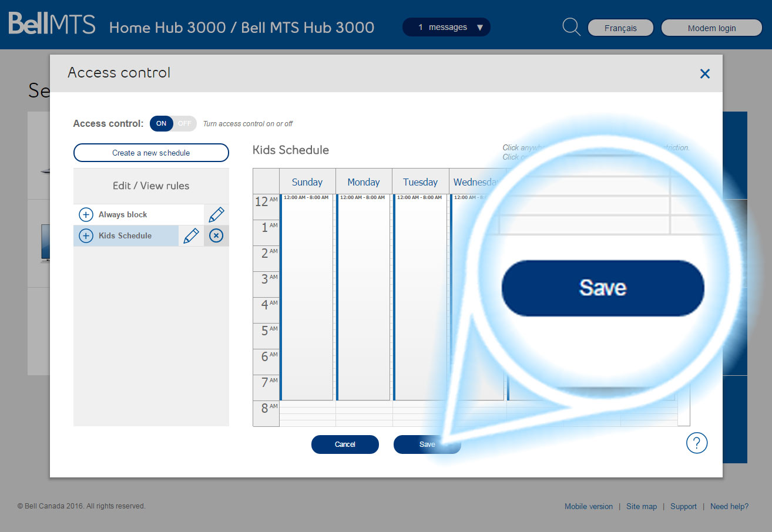The width and height of the screenshot is (772, 532).
Task: Open the Need help? link
Action: [x=730, y=507]
